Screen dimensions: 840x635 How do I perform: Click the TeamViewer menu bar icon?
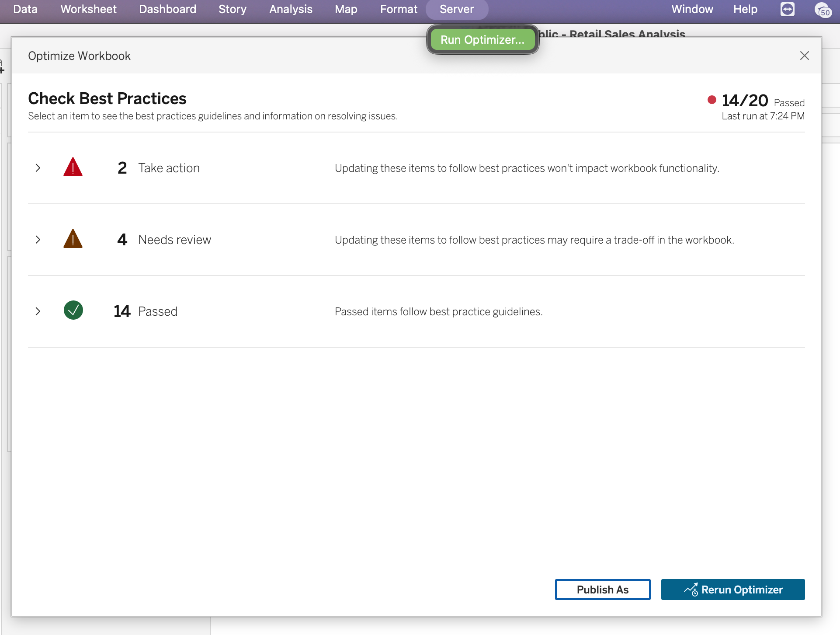click(787, 9)
